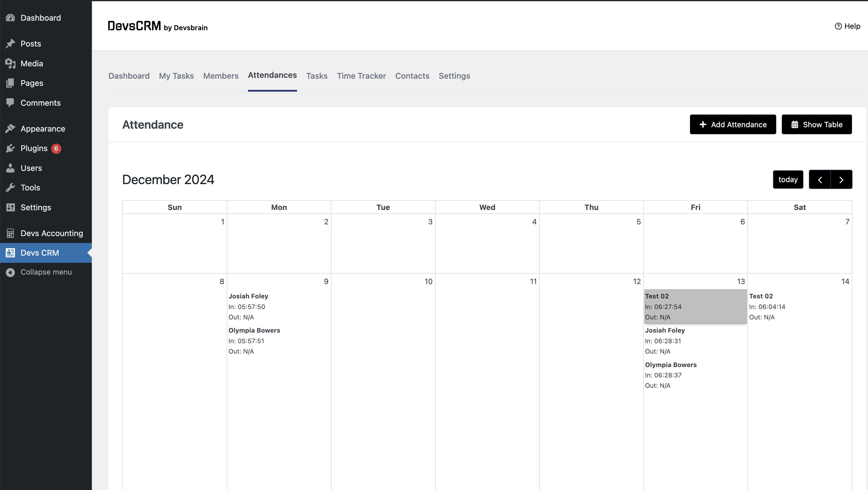
Task: Click the Devs Accounting calculator icon
Action: [10, 233]
